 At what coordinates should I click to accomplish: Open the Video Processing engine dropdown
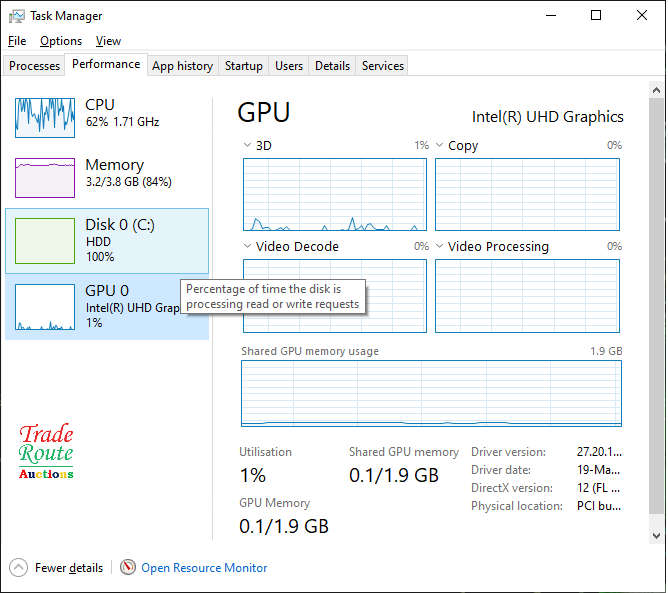tap(440, 247)
